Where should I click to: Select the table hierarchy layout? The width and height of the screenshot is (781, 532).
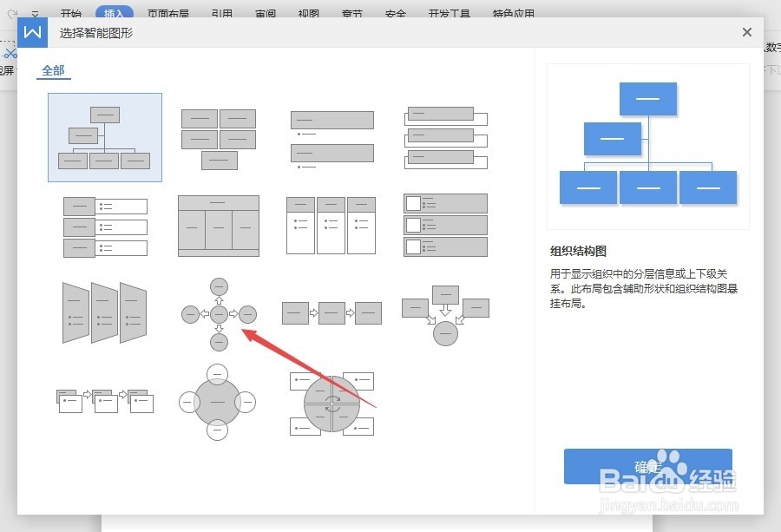[x=219, y=226]
